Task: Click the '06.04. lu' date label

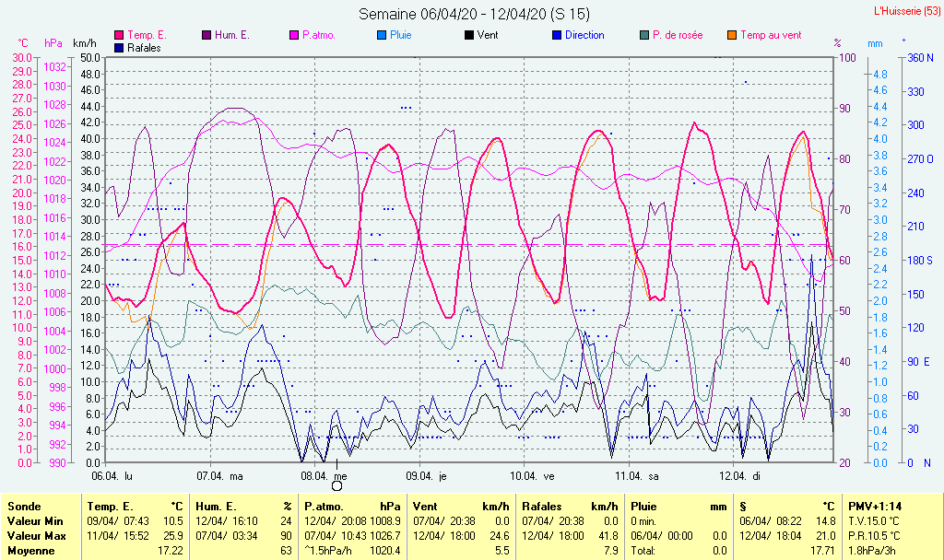Action: pos(112,476)
